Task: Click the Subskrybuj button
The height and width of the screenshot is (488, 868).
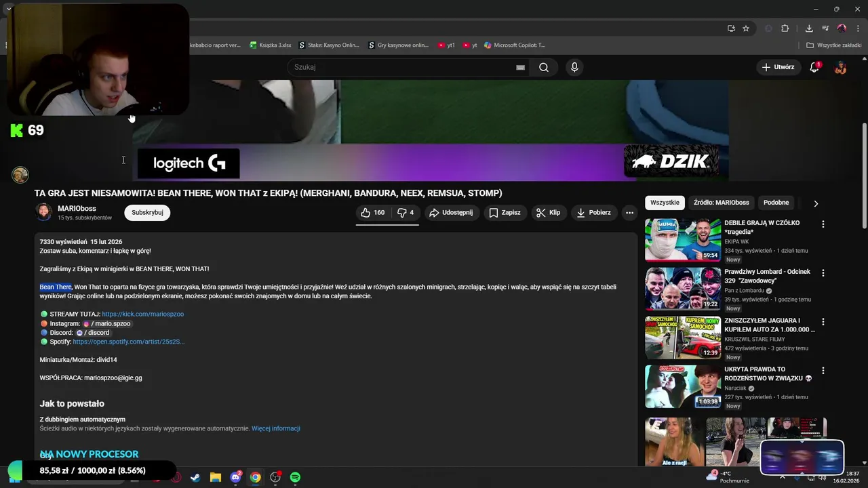Action: [x=147, y=213]
